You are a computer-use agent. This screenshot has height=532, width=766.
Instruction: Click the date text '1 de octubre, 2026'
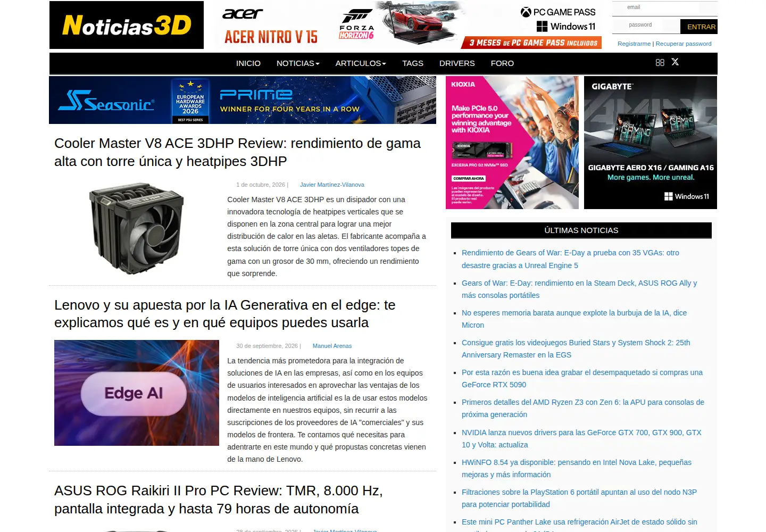[x=261, y=185]
